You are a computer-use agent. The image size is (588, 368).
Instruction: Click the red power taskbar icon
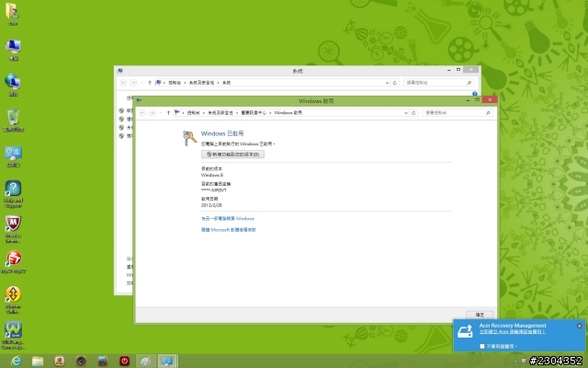(x=125, y=361)
